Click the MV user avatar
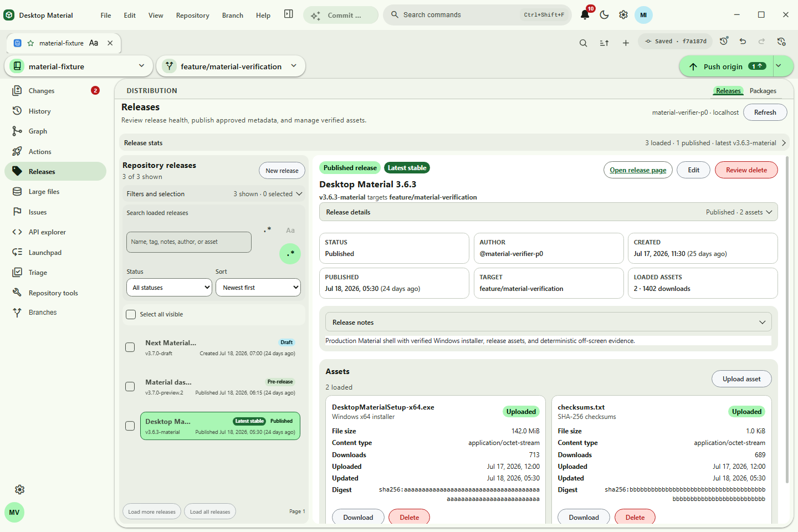 [x=14, y=513]
